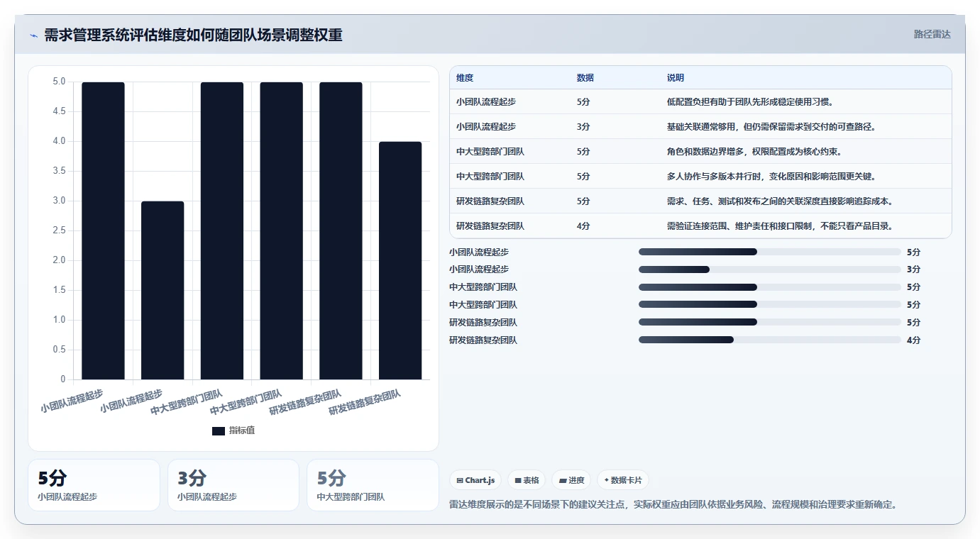The height and width of the screenshot is (539, 980).
Task: Open the 5分 小团队流程起步 data card
Action: click(94, 485)
